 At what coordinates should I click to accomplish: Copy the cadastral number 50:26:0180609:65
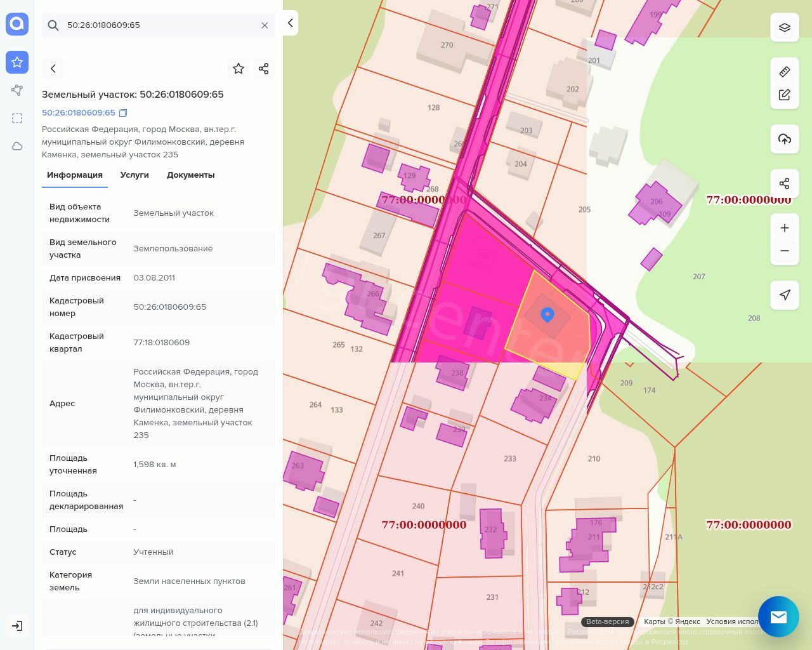pos(123,113)
